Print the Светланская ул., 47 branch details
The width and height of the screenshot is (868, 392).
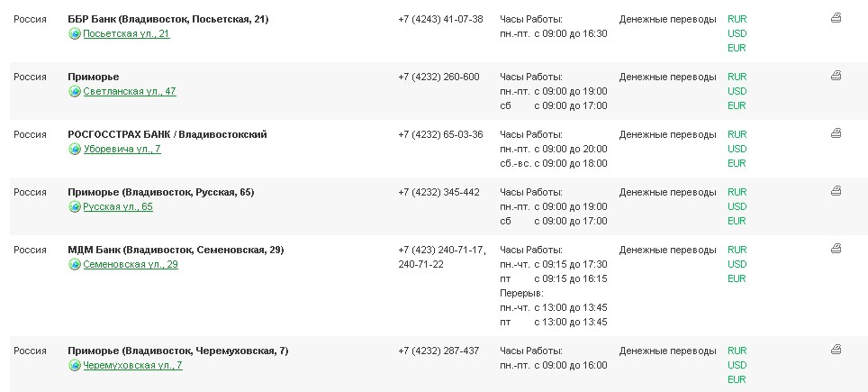[x=836, y=76]
